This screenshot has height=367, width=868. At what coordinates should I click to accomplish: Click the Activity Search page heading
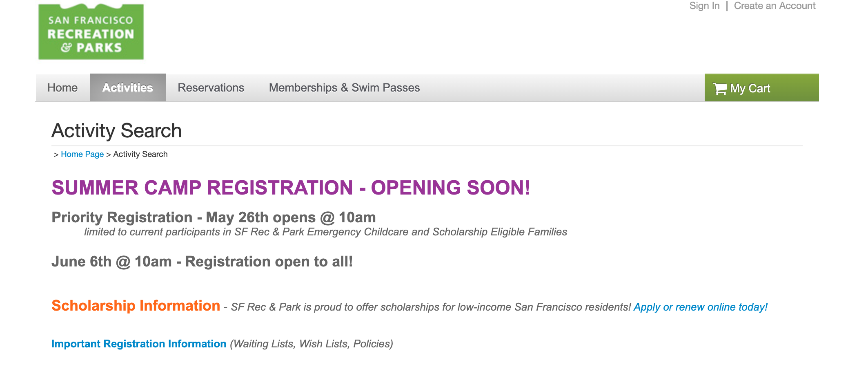pyautogui.click(x=116, y=131)
